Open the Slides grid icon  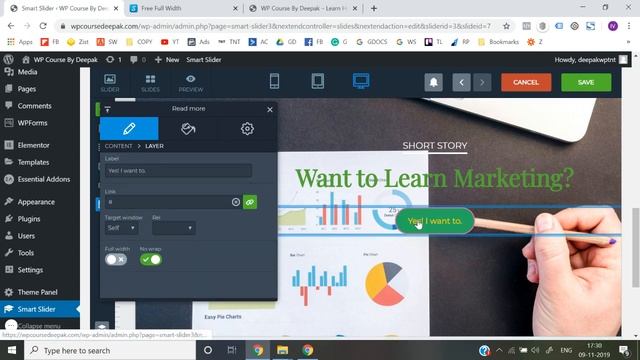[x=150, y=82]
